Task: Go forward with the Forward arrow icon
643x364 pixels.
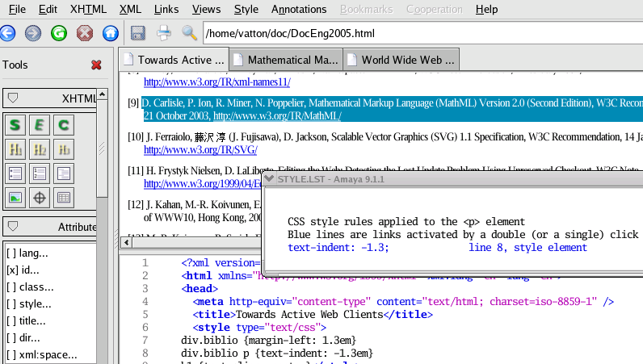Action: pos(33,33)
